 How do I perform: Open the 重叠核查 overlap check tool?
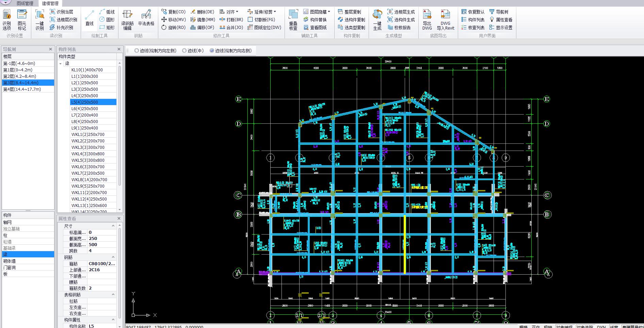tap(293, 20)
